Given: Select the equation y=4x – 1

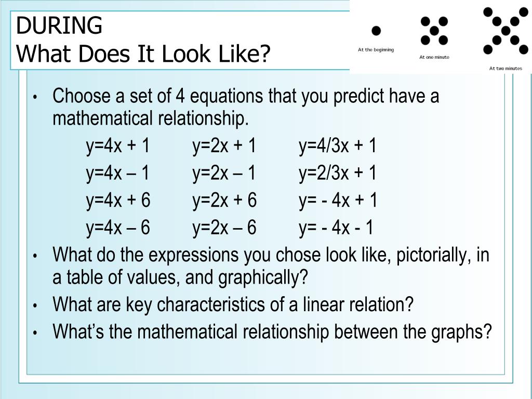Looking at the screenshot, I should click(118, 172).
